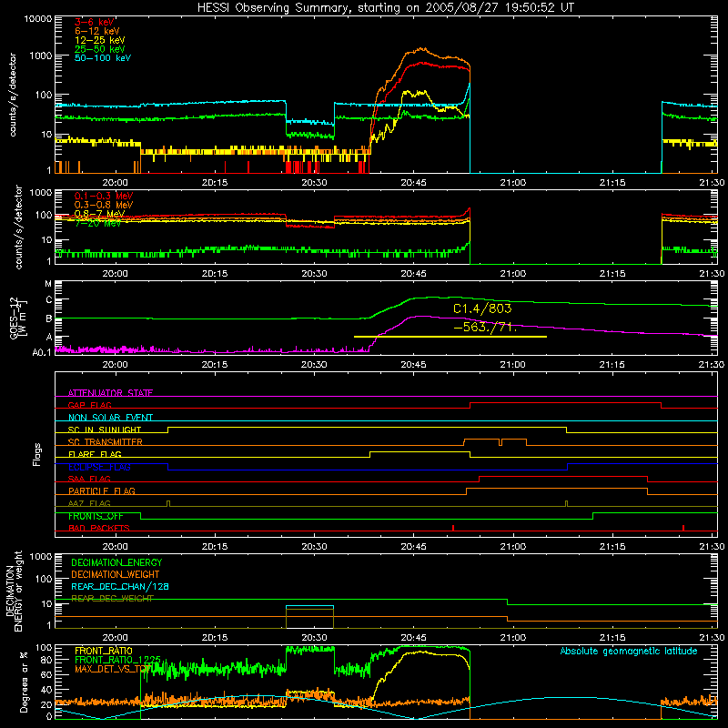The height and width of the screenshot is (728, 728).
Task: Click the FRONT_RATIO_1225 legend label
Action: click(x=117, y=660)
